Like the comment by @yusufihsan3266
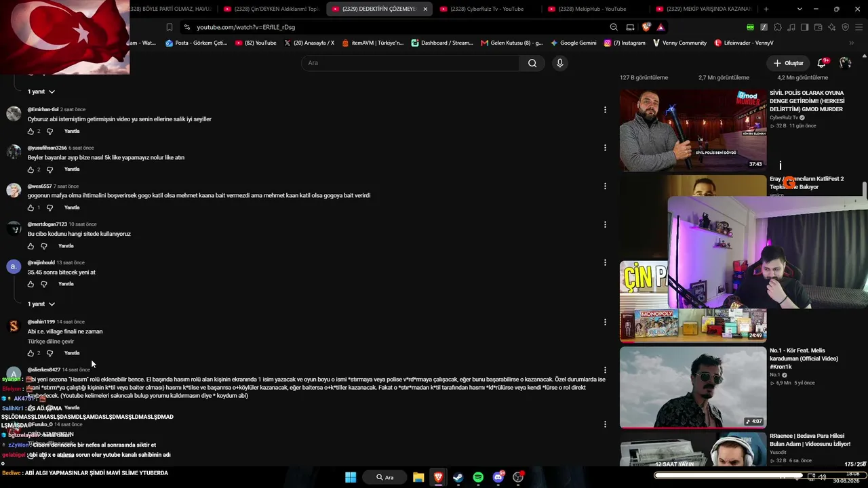This screenshot has width=868, height=488. point(31,169)
